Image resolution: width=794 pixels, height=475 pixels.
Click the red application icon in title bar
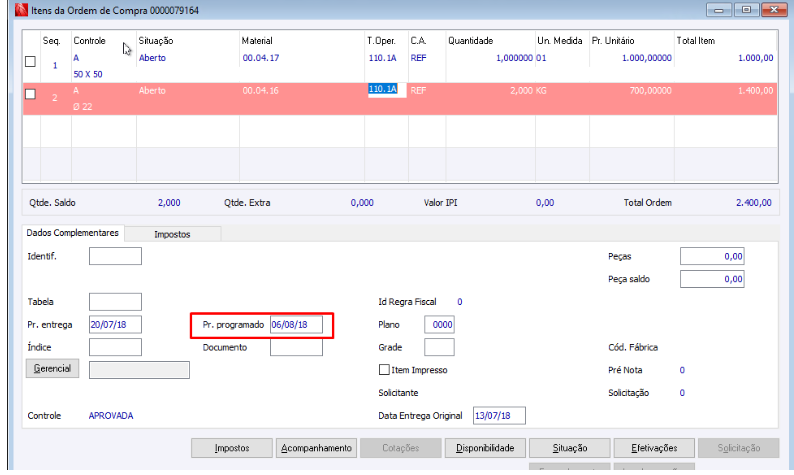pos(21,10)
